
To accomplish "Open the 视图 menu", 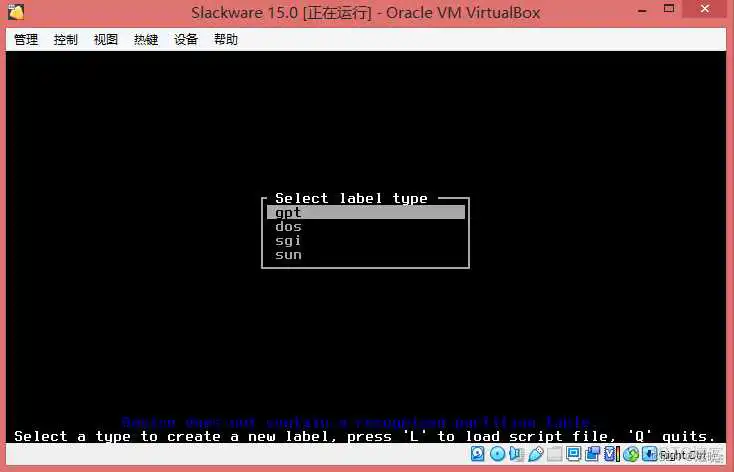I will point(106,39).
